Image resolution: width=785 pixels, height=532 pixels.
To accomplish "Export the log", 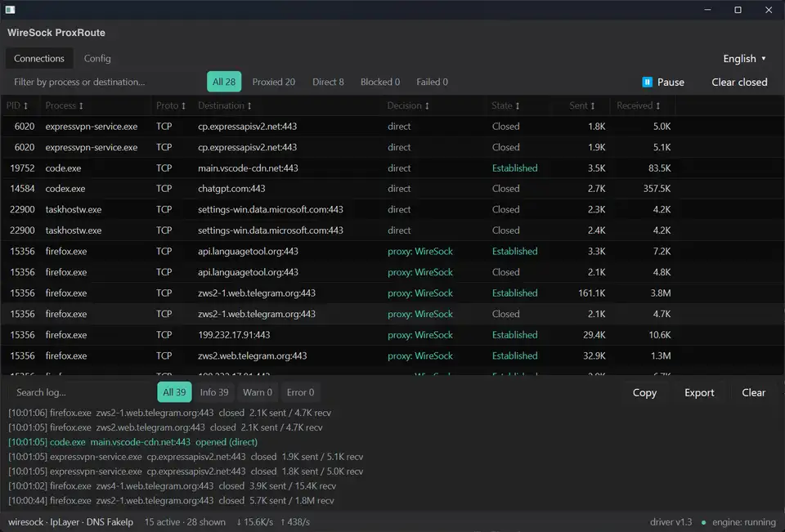I will (699, 393).
